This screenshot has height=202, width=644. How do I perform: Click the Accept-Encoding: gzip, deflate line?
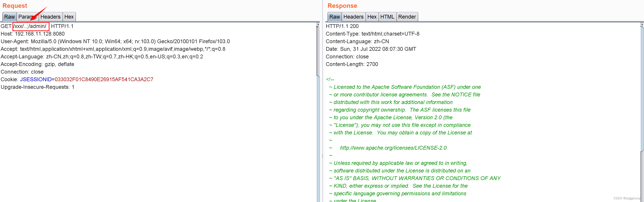[38, 64]
